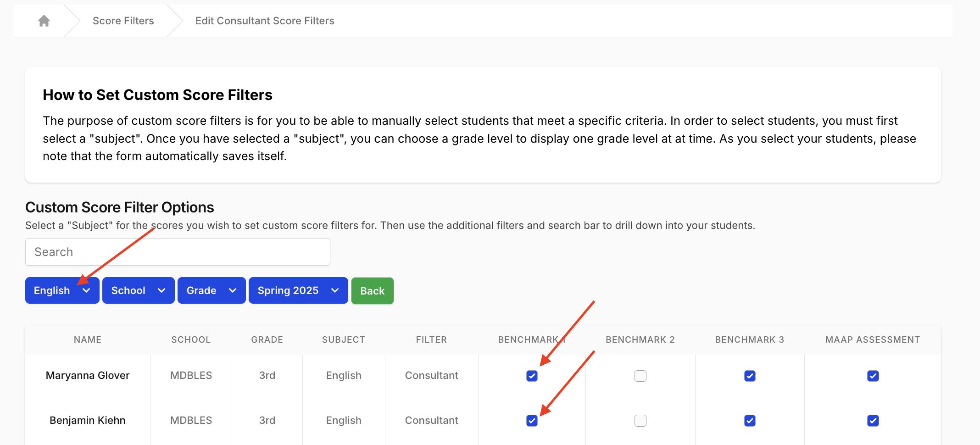Expand the Spring 2025 term dropdown
The image size is (980, 445).
tap(298, 290)
